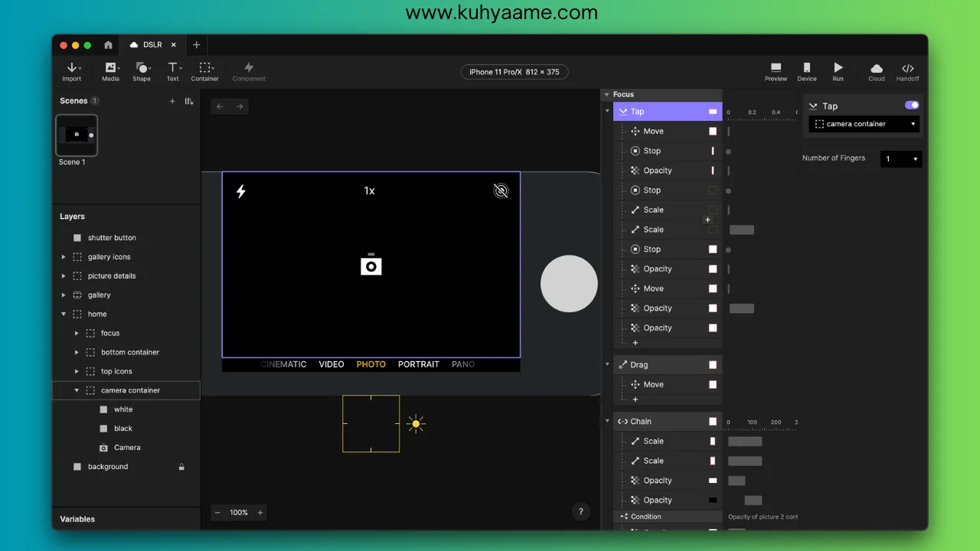Click the lock icon on background layer

click(181, 467)
